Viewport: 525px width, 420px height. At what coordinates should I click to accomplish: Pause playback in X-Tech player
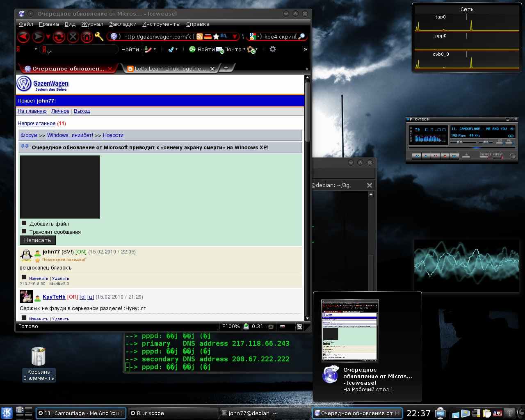click(x=436, y=156)
